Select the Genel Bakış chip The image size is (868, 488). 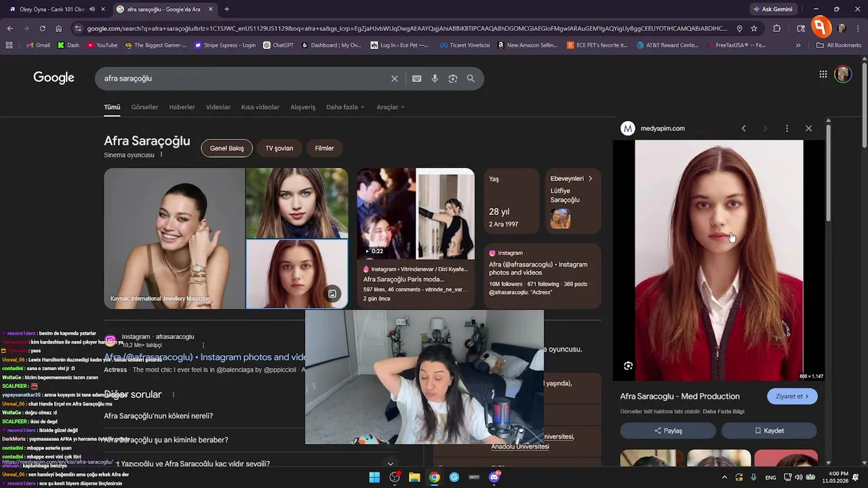[227, 148]
